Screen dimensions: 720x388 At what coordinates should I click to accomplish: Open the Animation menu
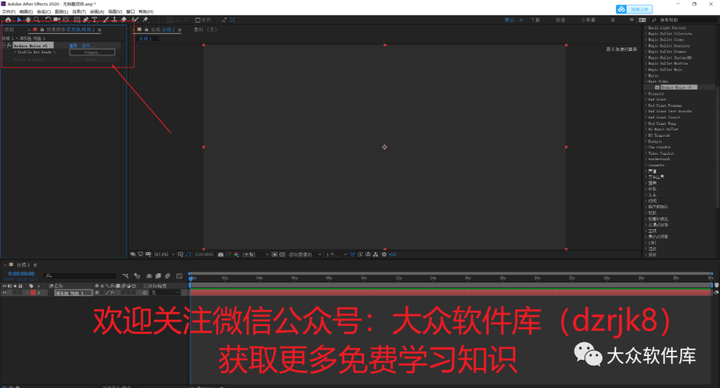(97, 11)
